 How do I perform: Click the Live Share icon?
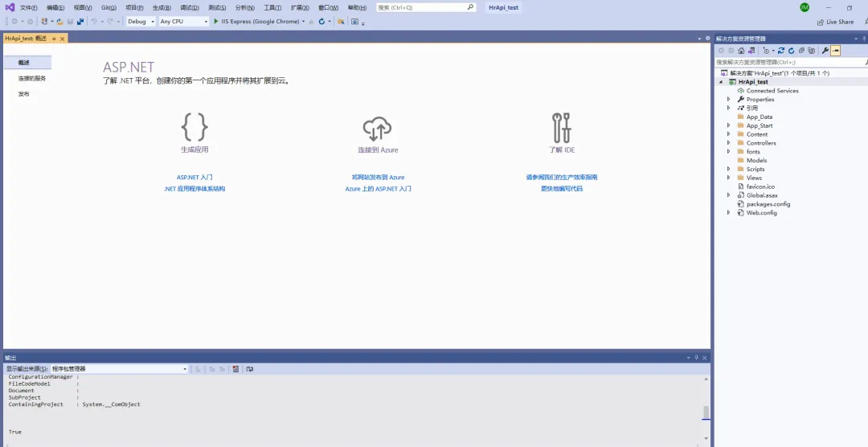[x=821, y=23]
